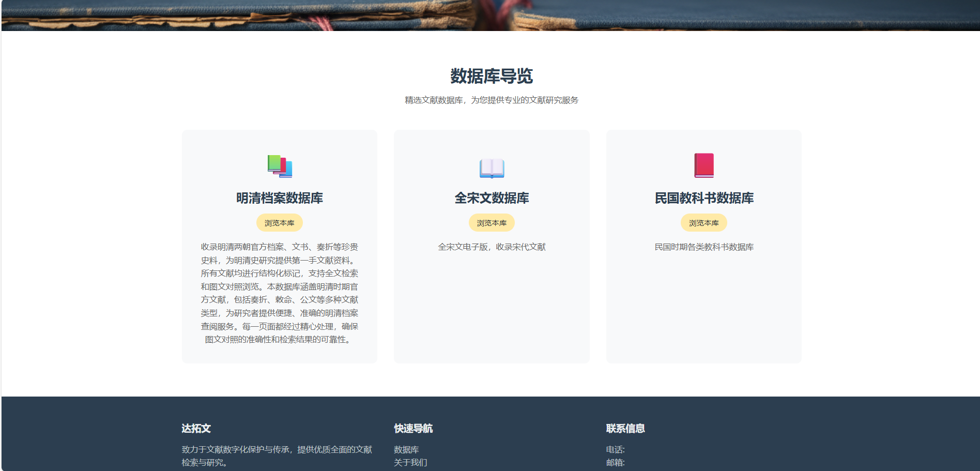Click 浏览本库 under 明清档案数据库
This screenshot has width=980, height=471.
point(279,222)
